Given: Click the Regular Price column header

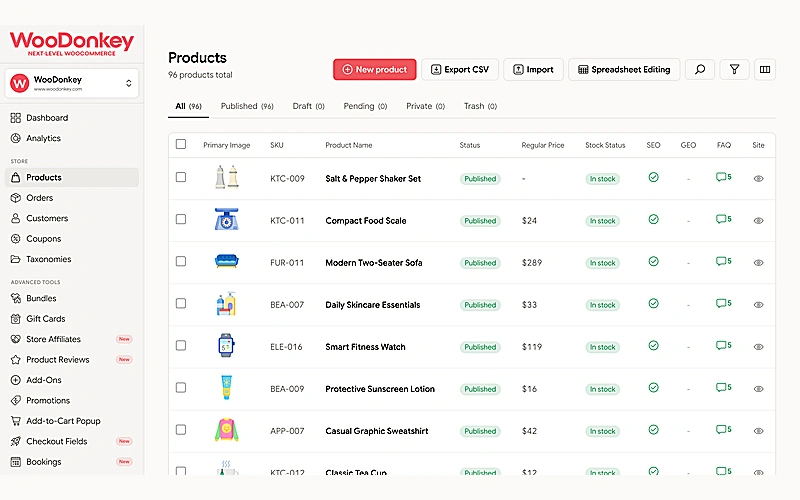Looking at the screenshot, I should [x=543, y=145].
